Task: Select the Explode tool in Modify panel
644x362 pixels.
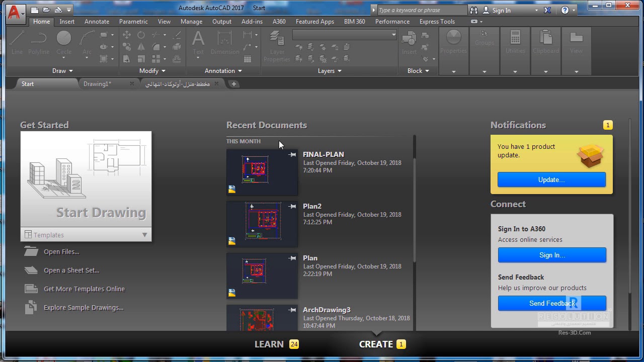Action: tap(177, 47)
